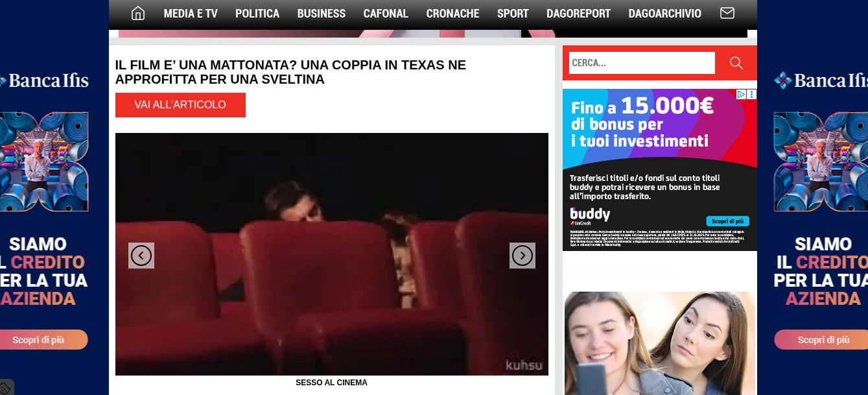The width and height of the screenshot is (868, 395).
Task: Browse the DAGOARCHIVIO archive
Action: [x=664, y=14]
